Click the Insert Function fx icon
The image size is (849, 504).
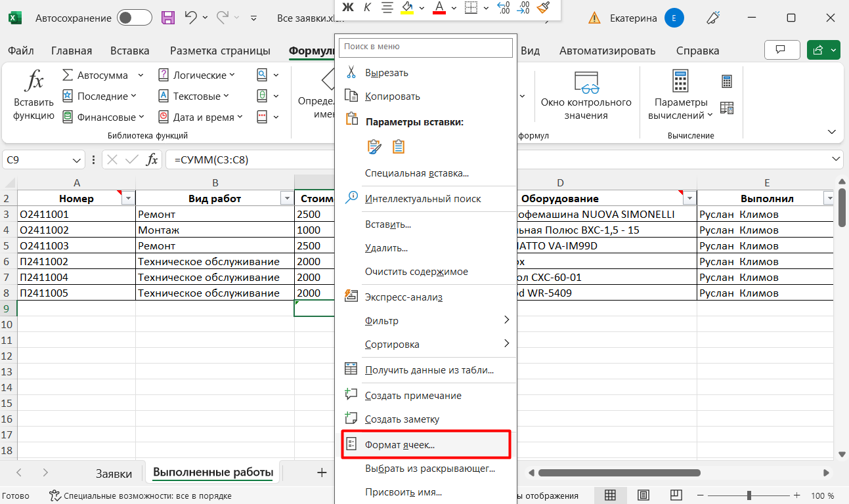point(33,94)
